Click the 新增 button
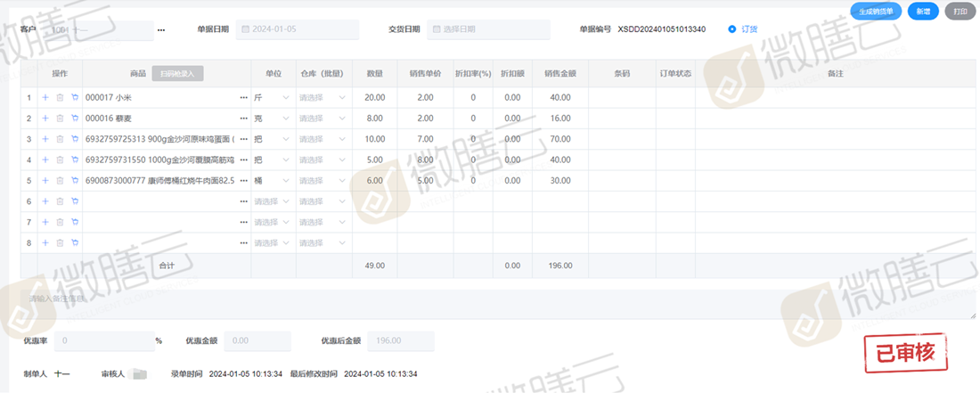 pyautogui.click(x=923, y=12)
